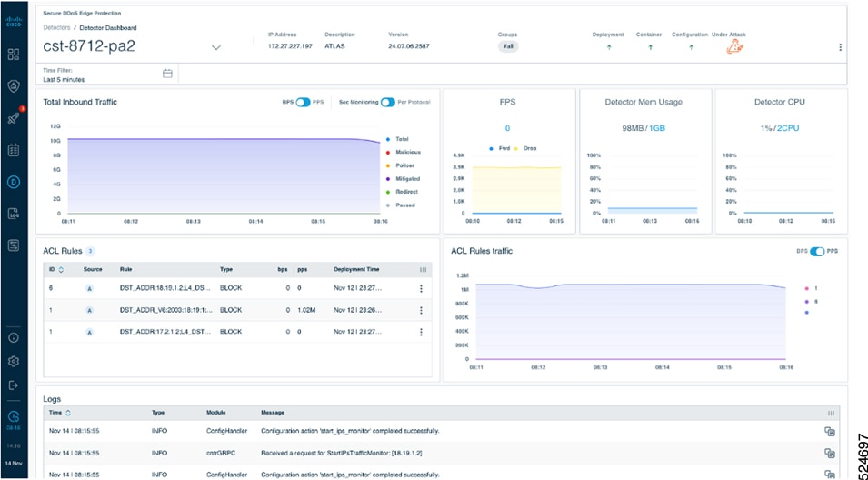Click the Configuration status arrow
The image size is (868, 480).
(x=691, y=47)
